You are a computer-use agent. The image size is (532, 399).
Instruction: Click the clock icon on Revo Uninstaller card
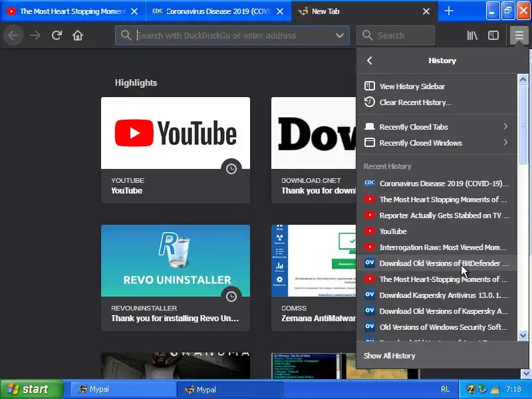pyautogui.click(x=231, y=296)
